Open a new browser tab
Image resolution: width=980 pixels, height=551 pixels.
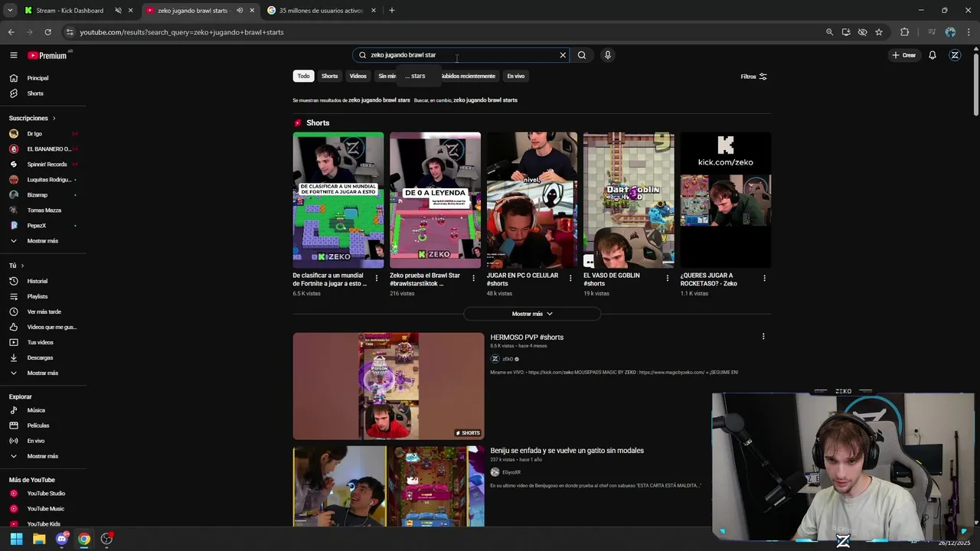[392, 11]
